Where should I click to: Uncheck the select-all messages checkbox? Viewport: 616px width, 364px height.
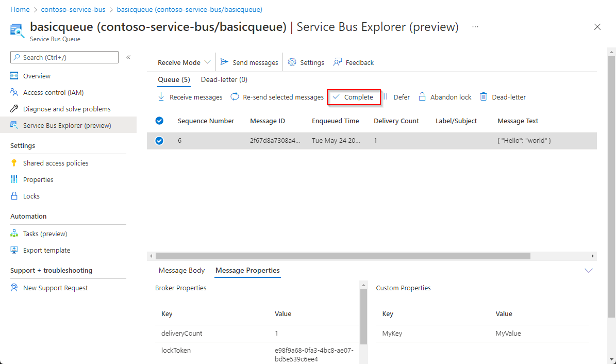pyautogui.click(x=159, y=120)
